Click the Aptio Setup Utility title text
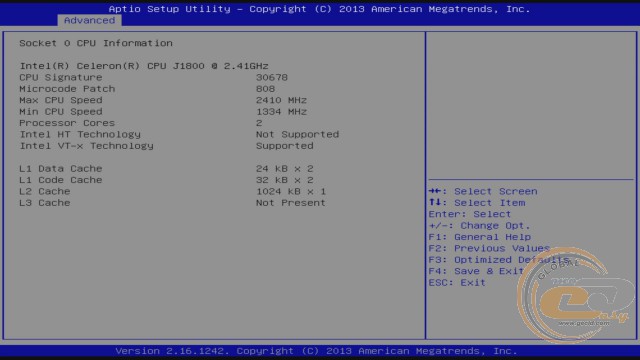The height and width of the screenshot is (360, 640). [320, 9]
